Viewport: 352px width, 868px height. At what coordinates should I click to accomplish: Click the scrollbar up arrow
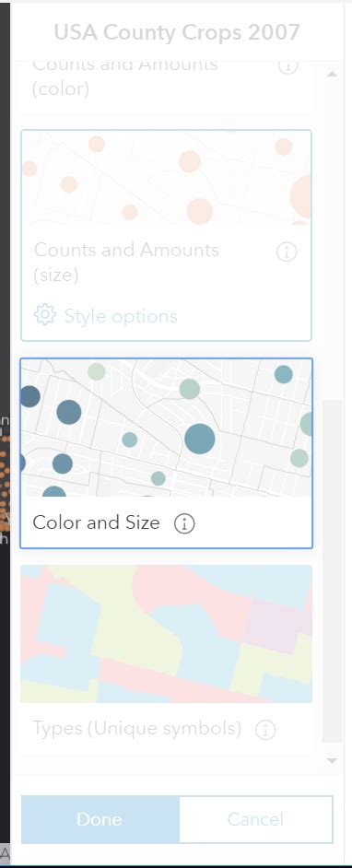(332, 74)
